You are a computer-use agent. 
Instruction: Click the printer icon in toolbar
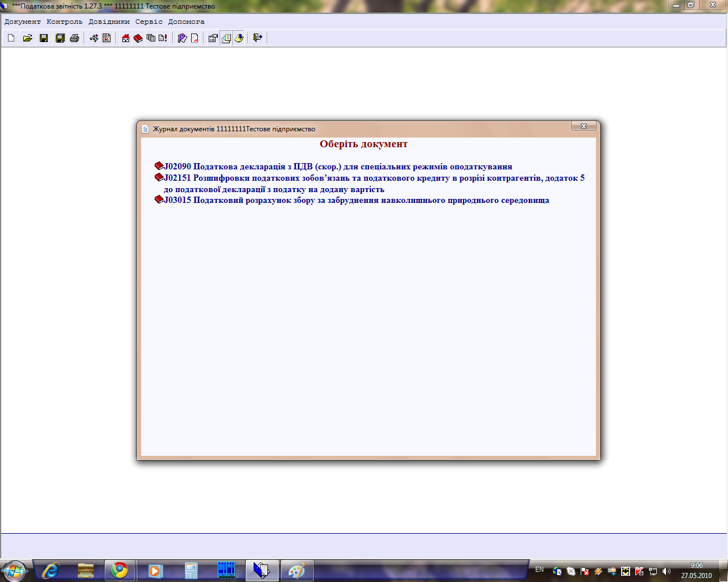(75, 38)
